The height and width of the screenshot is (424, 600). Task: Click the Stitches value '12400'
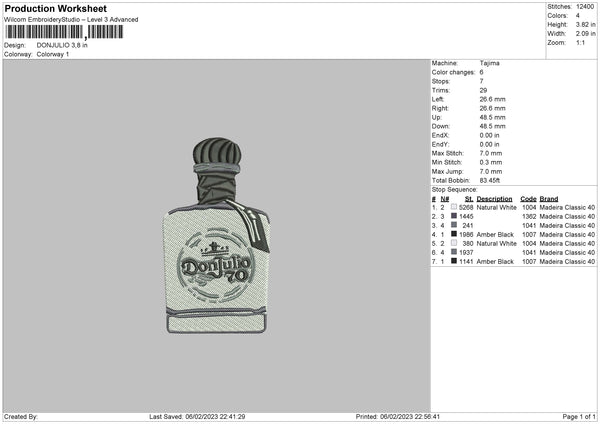(x=585, y=7)
